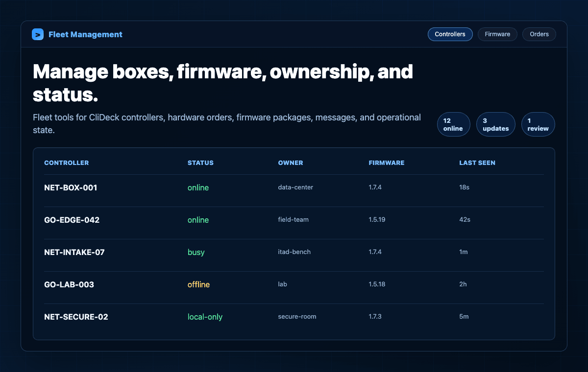Viewport: 588px width, 372px height.
Task: Go to the Orders tab
Action: (x=539, y=34)
